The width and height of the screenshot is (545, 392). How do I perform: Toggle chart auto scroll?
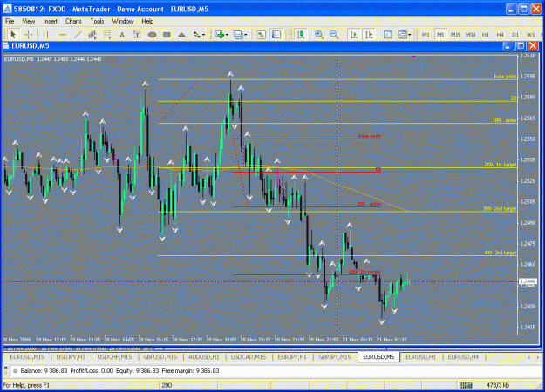click(354, 34)
